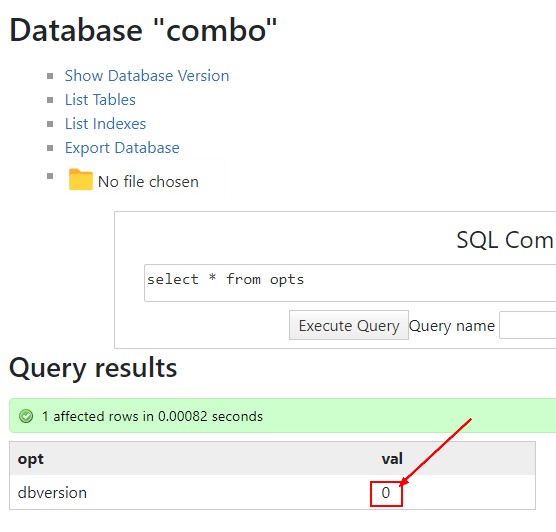Select the dbversion result cell
556x532 pixels.
pos(52,493)
